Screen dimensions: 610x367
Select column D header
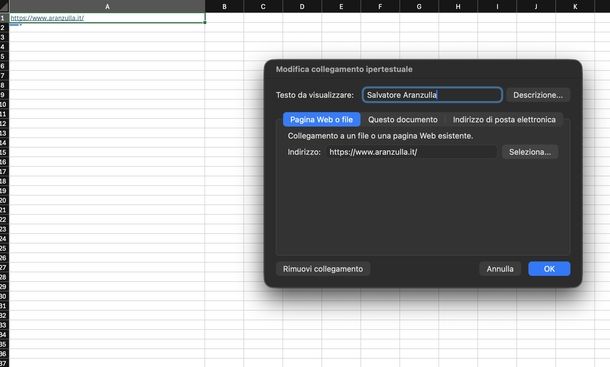[302, 6]
